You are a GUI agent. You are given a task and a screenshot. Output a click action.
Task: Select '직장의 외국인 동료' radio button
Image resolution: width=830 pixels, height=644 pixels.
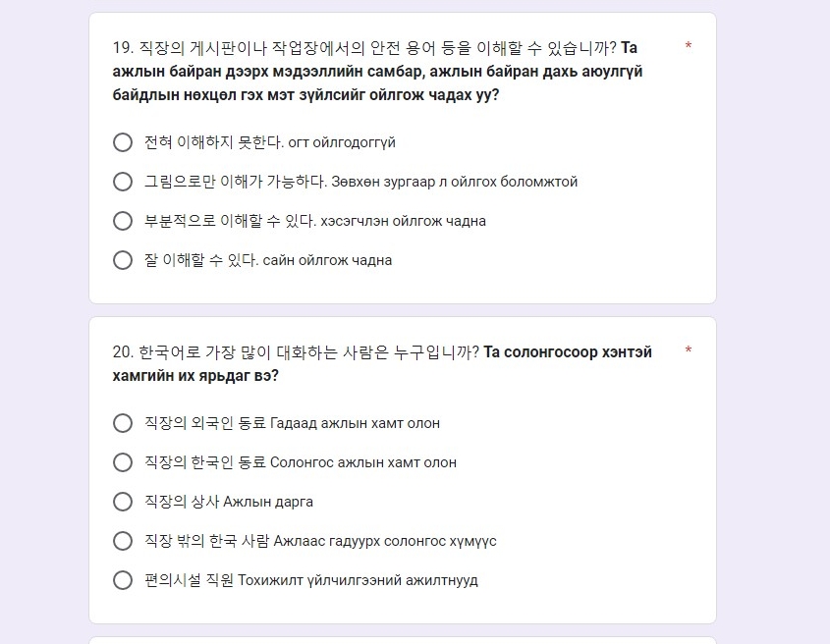pyautogui.click(x=123, y=423)
